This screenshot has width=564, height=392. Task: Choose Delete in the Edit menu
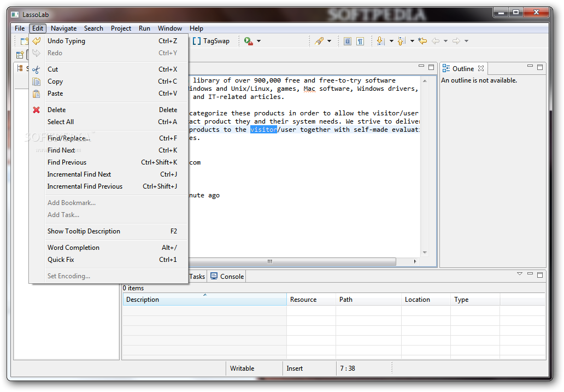pyautogui.click(x=109, y=110)
